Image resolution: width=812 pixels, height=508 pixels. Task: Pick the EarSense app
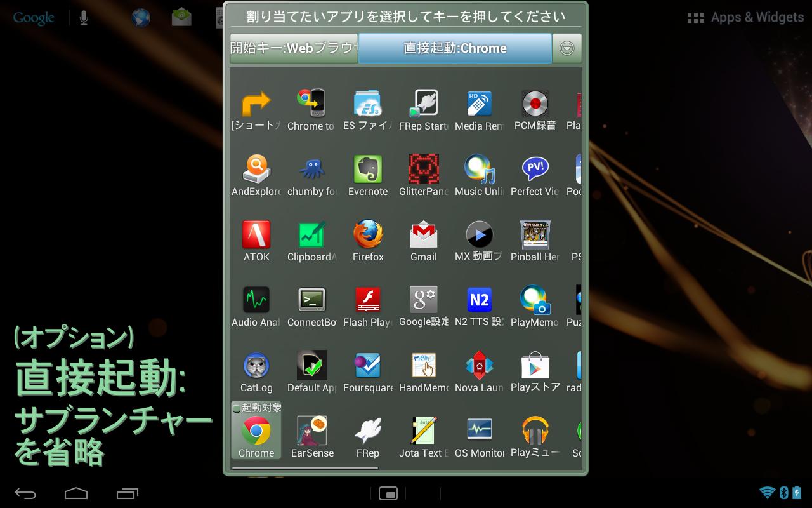coord(312,431)
